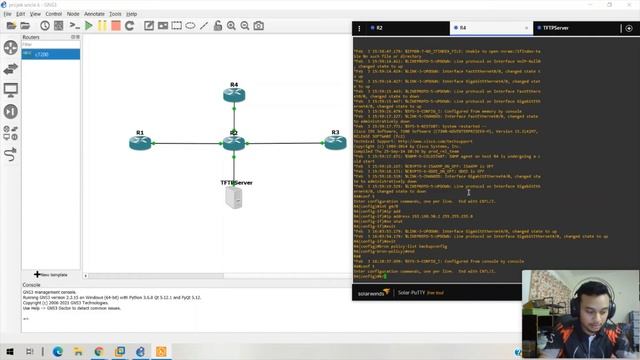
Task: Browse security devices sidebar icon
Action: [11, 111]
